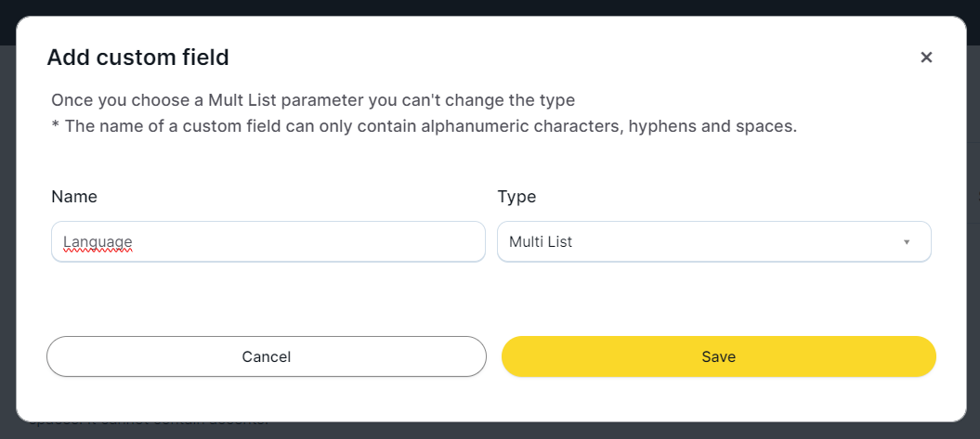Click the dimmed backdrop left of the dialog

coord(7,232)
